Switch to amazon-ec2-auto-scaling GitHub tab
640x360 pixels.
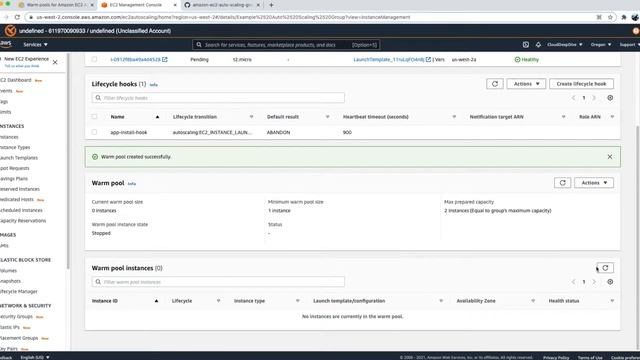222,5
